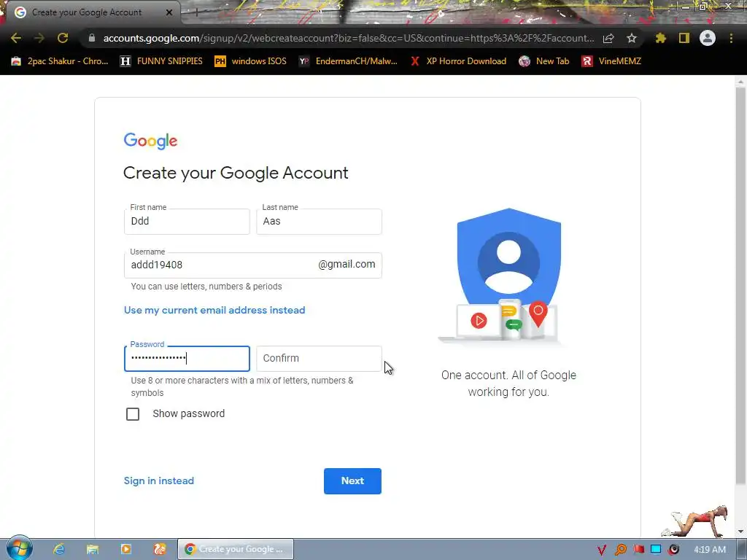Click the orange magnifier tray icon
This screenshot has height=560, width=747.
620,550
